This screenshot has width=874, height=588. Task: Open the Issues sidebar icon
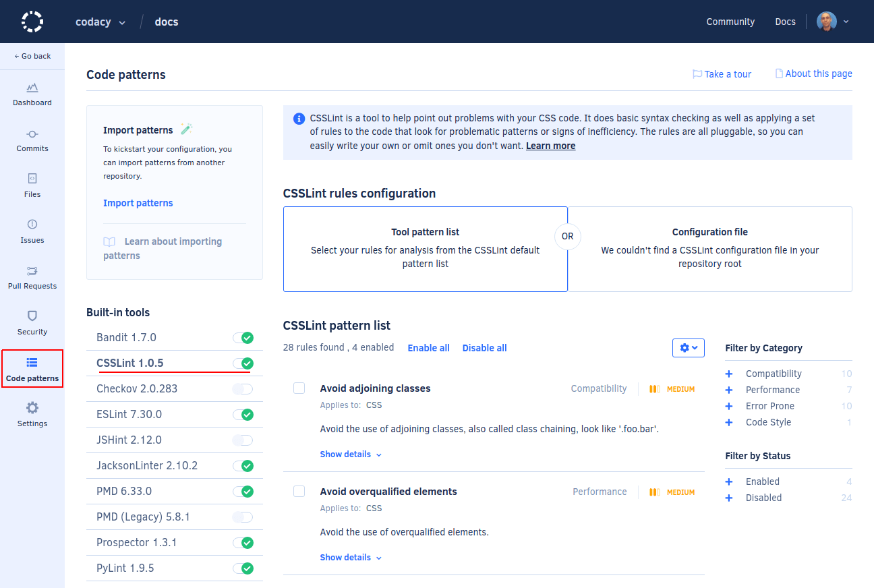pyautogui.click(x=32, y=225)
